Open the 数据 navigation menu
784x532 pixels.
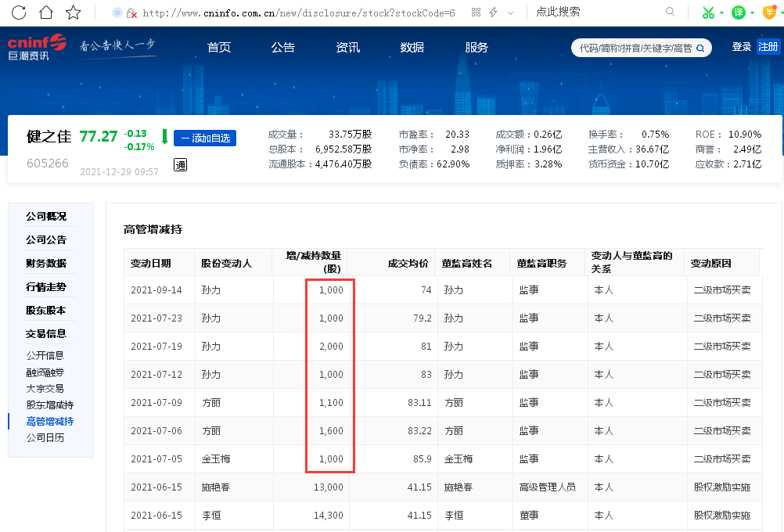point(411,47)
